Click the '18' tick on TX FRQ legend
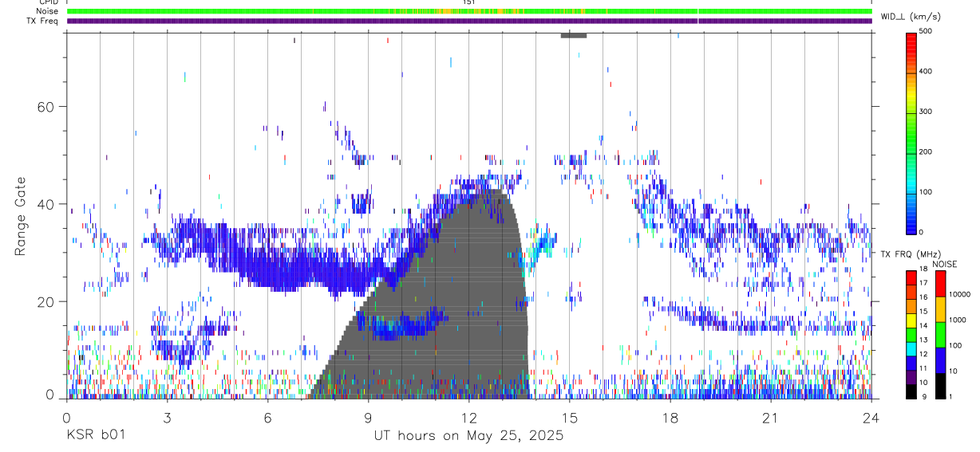 tap(923, 269)
